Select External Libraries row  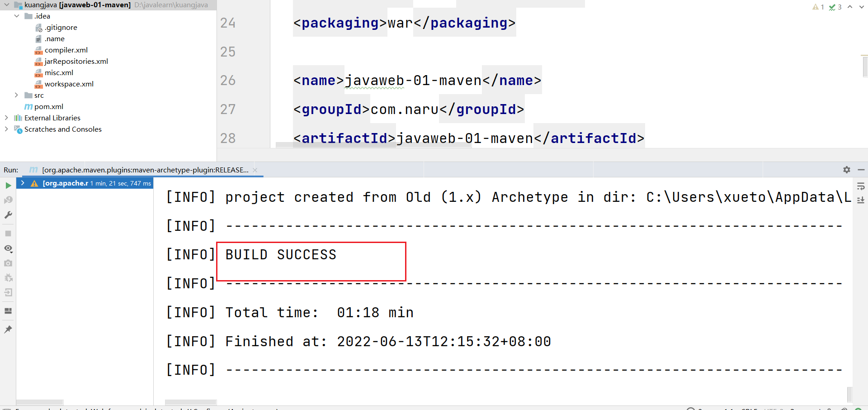[108, 118]
